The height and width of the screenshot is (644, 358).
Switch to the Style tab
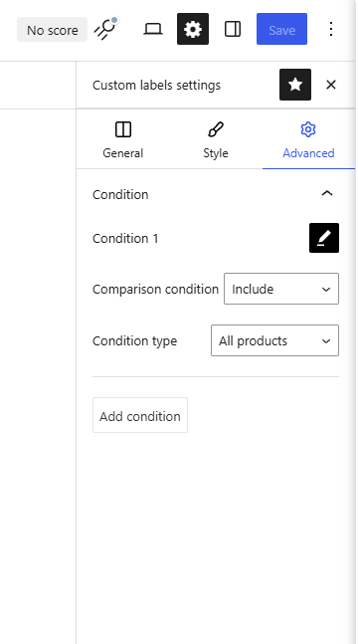(x=216, y=140)
